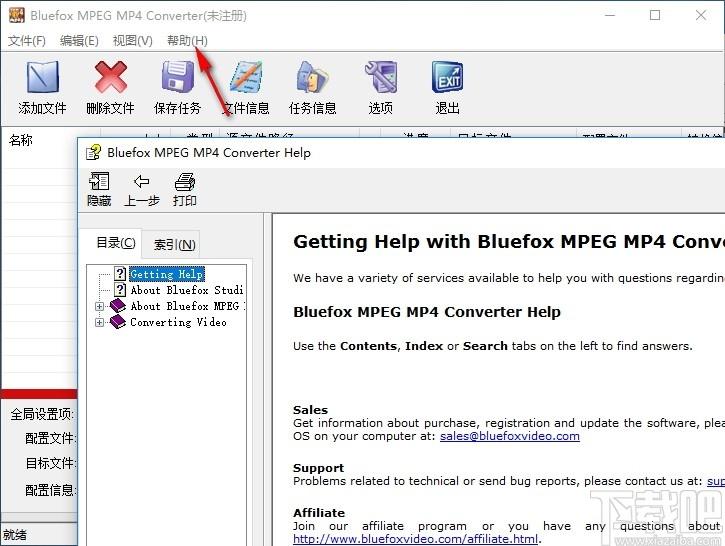Click the Help window title bar icon
Viewport: 725px width, 546px height.
click(93, 152)
